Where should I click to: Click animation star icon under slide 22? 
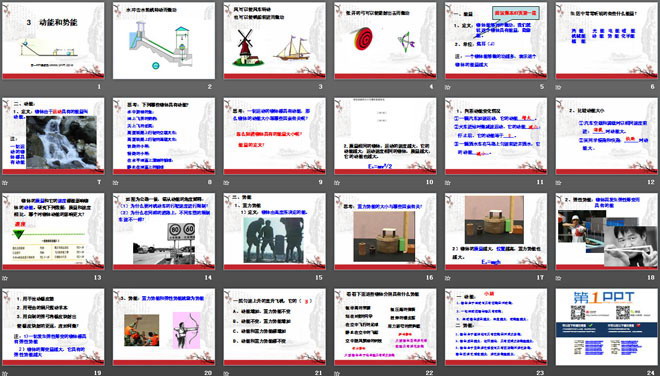[x=337, y=373]
